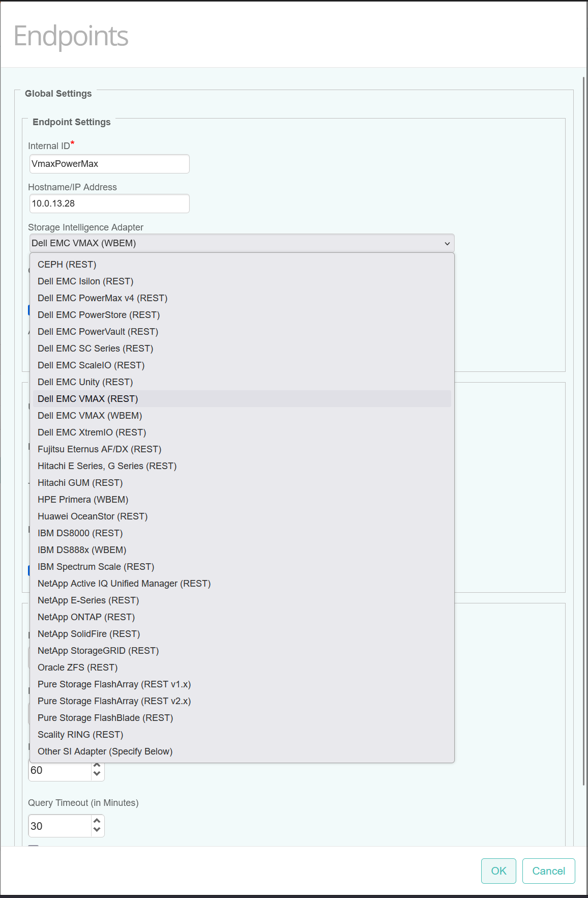Pick Dell EMC PowerStore (REST) option
588x898 pixels.
(x=242, y=315)
